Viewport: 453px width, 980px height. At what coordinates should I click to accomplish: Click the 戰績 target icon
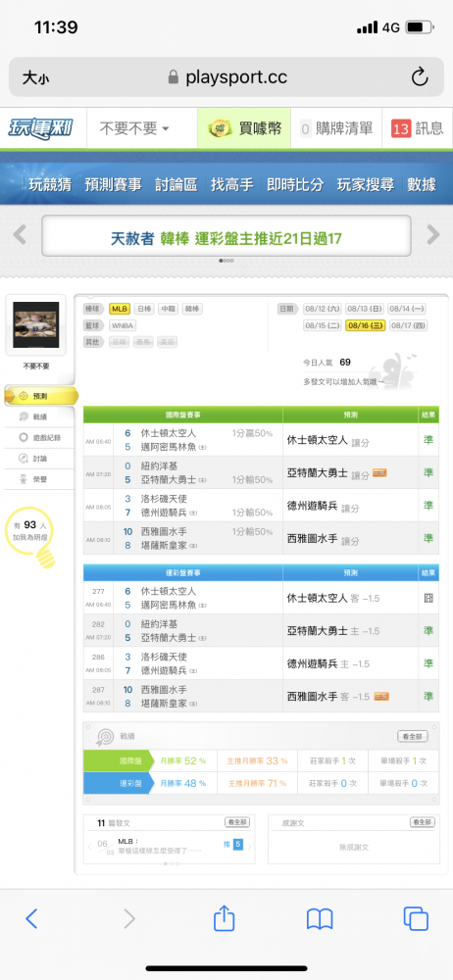(x=105, y=737)
